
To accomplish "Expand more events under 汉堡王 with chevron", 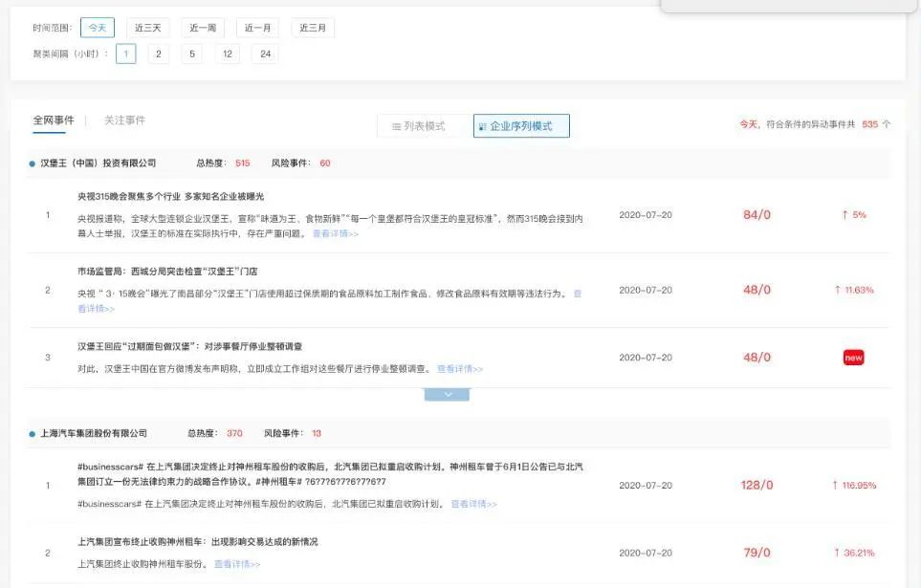I will [x=447, y=394].
